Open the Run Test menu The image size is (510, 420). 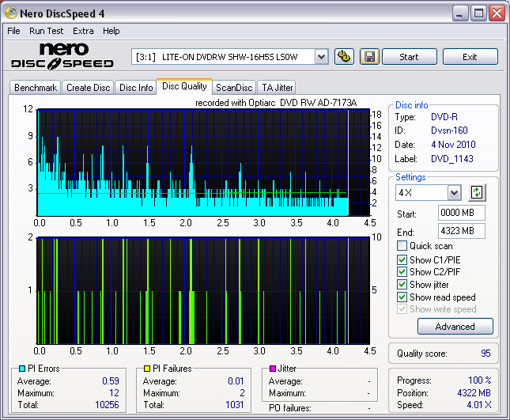pyautogui.click(x=46, y=31)
